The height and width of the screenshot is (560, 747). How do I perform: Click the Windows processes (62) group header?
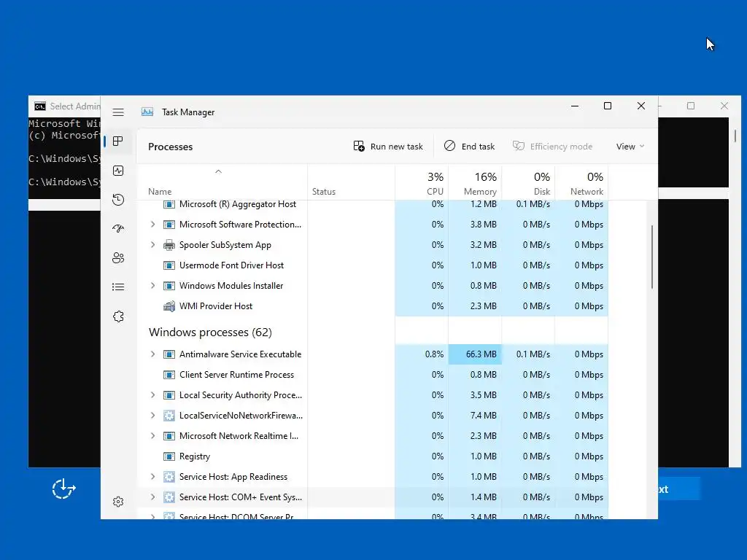pos(210,332)
